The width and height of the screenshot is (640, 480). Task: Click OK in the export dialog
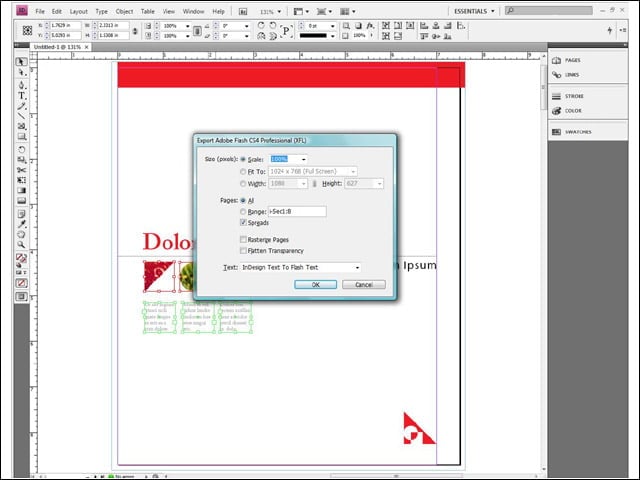click(x=316, y=284)
